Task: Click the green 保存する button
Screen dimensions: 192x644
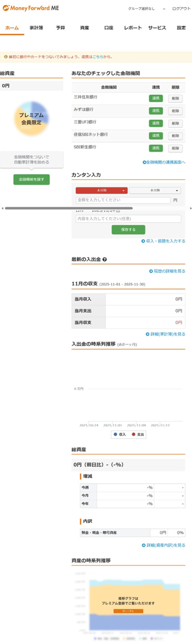Action: click(128, 230)
